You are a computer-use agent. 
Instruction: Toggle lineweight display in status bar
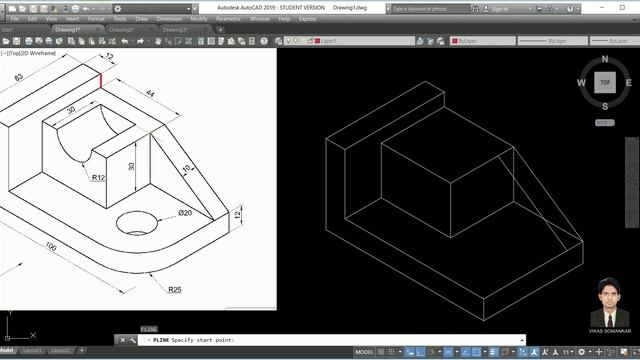tap(493, 352)
